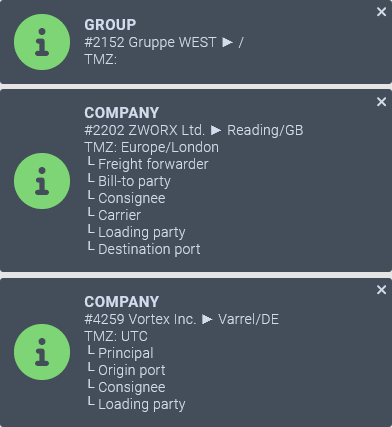Screen dimensions: 392x427
Task: Open #2152 Gruppe WEST group title
Action: coord(150,42)
